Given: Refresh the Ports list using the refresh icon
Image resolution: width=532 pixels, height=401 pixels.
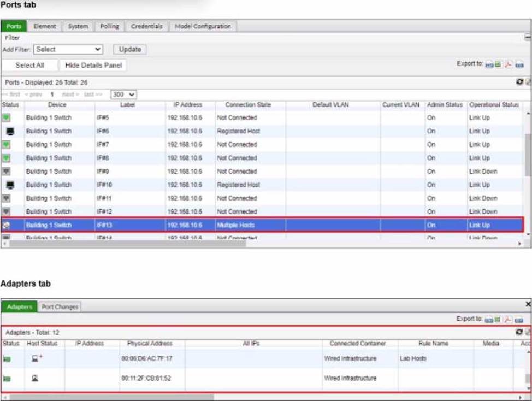Looking at the screenshot, I should click(519, 82).
